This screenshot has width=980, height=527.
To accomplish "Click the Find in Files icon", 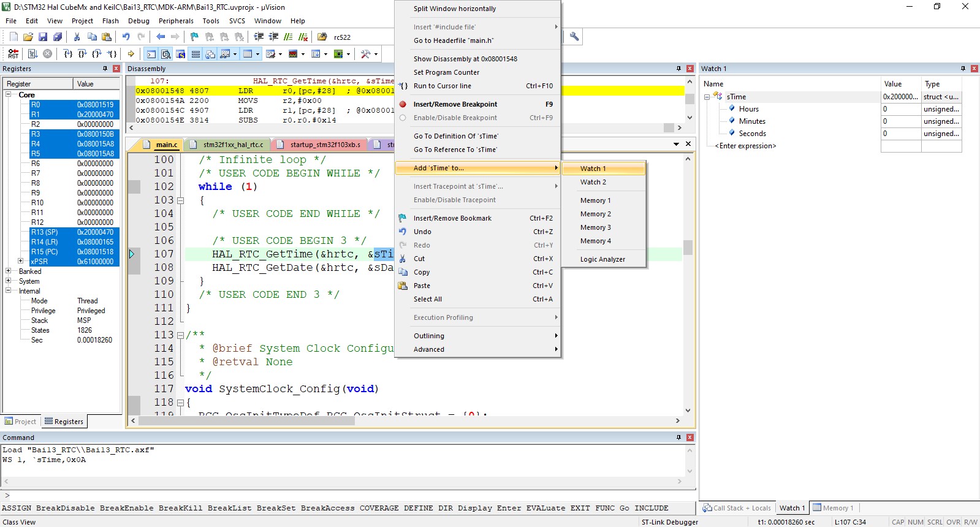I will (x=322, y=37).
